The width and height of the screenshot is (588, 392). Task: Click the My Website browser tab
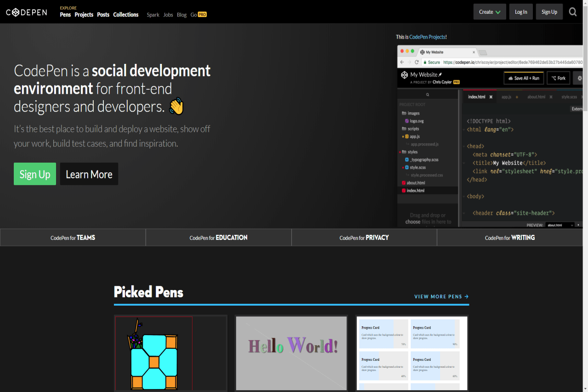tap(448, 52)
